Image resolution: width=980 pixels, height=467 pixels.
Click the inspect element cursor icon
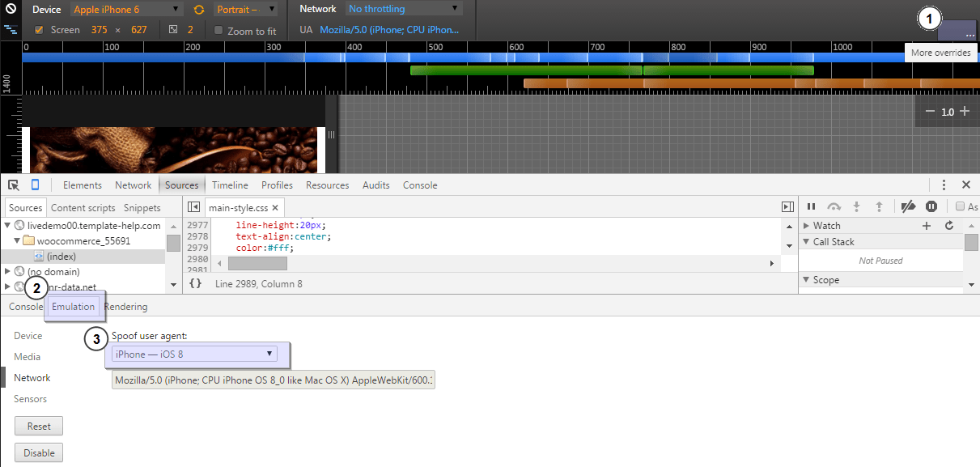point(14,185)
